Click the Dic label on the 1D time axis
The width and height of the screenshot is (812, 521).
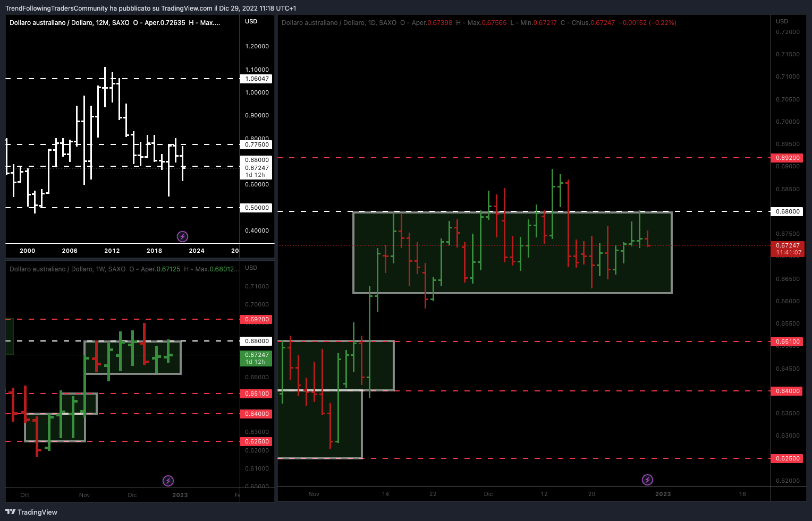click(x=488, y=494)
